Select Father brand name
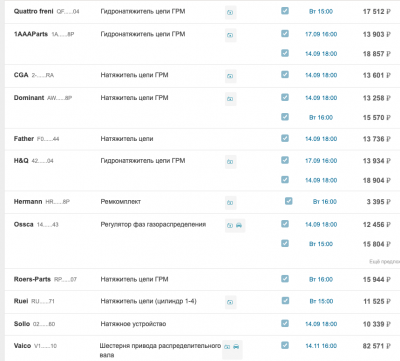This screenshot has width=400, height=361. (x=24, y=139)
